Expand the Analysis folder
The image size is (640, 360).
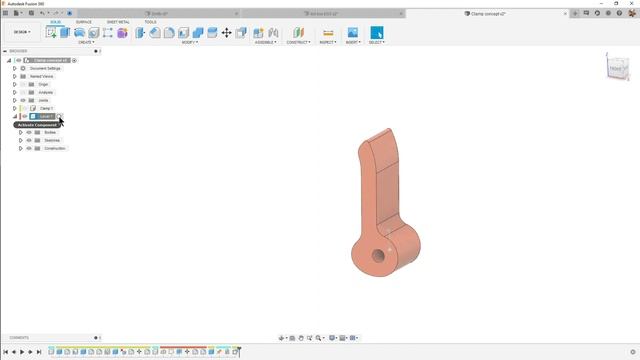point(15,92)
